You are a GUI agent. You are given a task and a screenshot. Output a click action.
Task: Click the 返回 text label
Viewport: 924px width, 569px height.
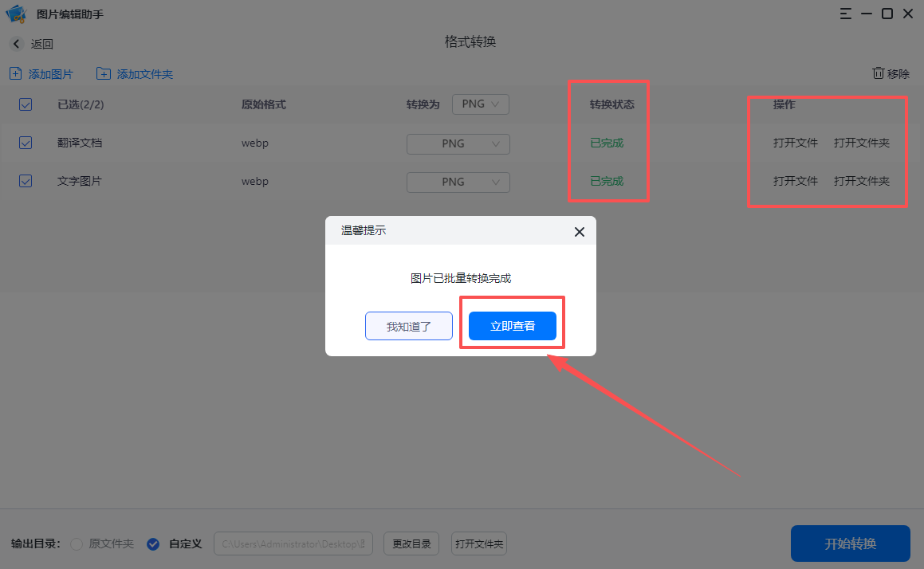42,44
